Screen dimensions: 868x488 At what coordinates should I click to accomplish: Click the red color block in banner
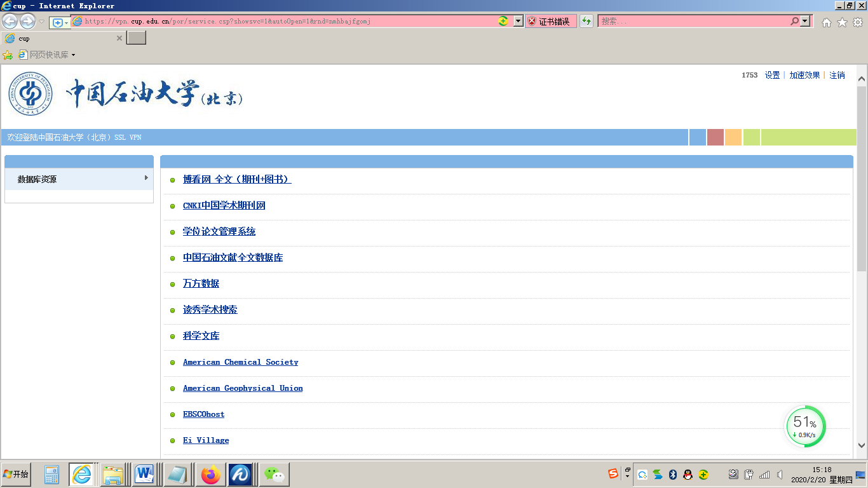715,137
